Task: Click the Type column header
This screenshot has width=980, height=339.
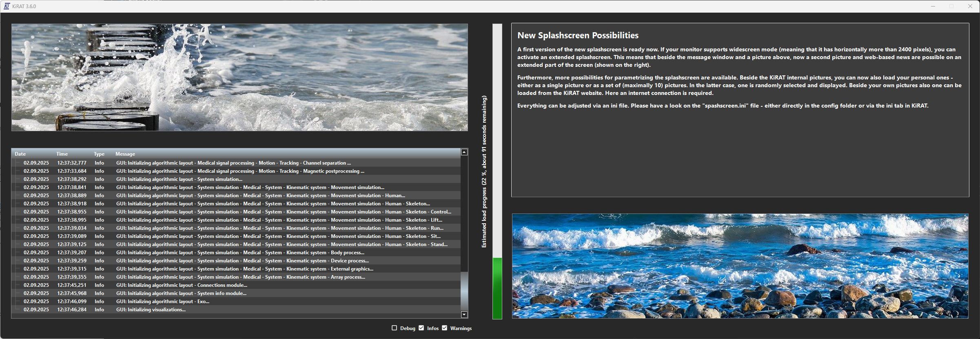Action: (x=99, y=154)
